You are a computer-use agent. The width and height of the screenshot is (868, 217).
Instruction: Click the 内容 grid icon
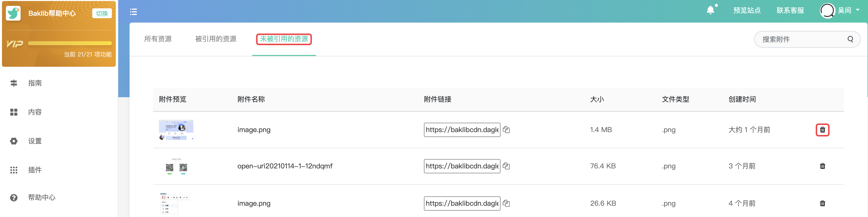point(14,112)
